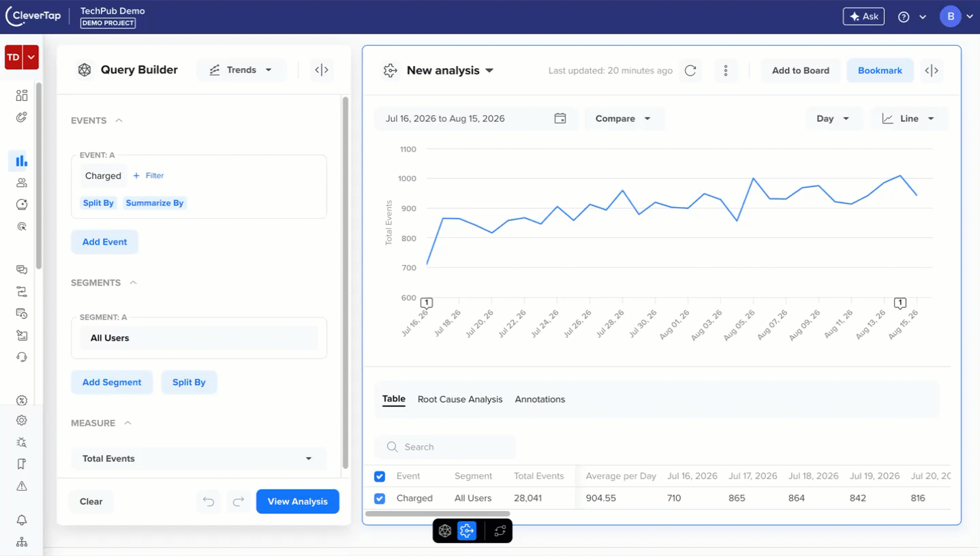Click the bug-with-magnifier icon in the sidebar
980x556 pixels.
click(22, 442)
